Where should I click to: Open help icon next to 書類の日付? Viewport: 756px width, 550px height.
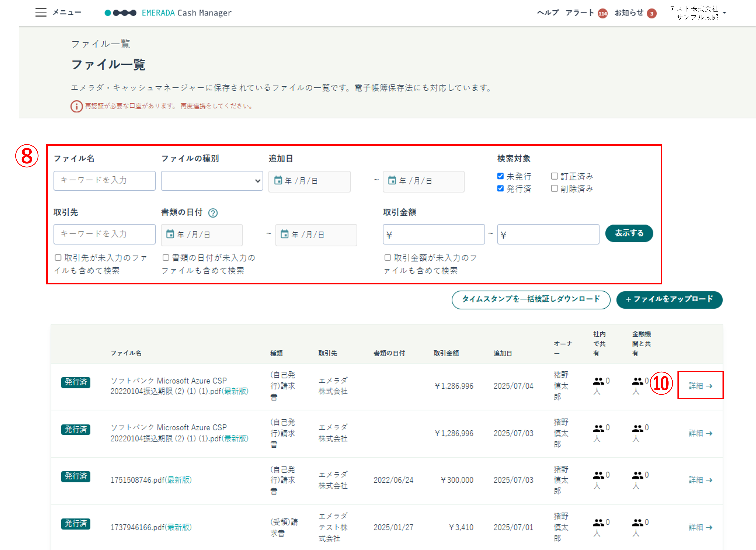[213, 213]
